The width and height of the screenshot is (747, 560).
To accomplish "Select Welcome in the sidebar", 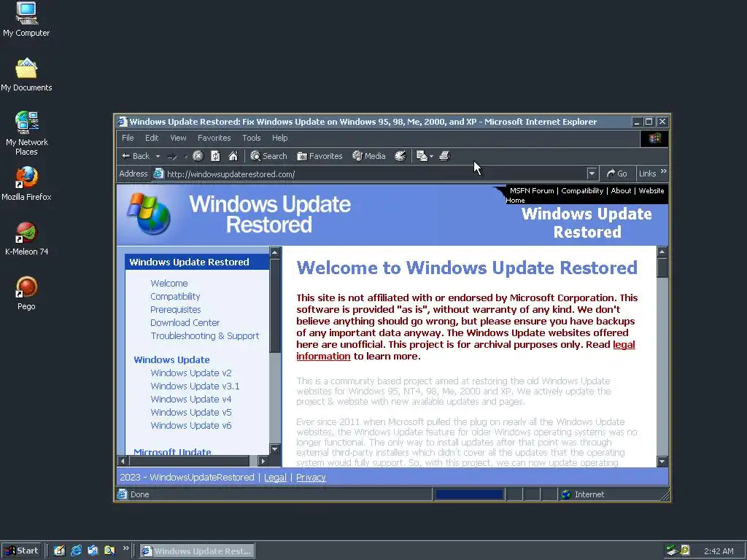I will click(x=169, y=283).
